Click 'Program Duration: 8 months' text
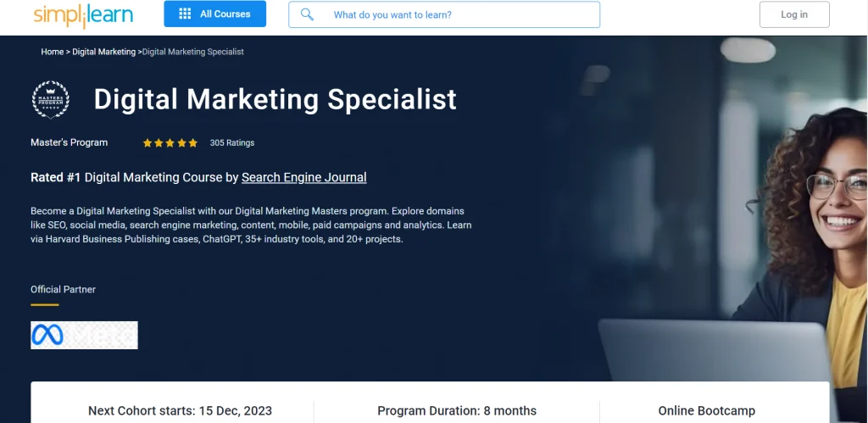This screenshot has width=868, height=423. tap(457, 411)
